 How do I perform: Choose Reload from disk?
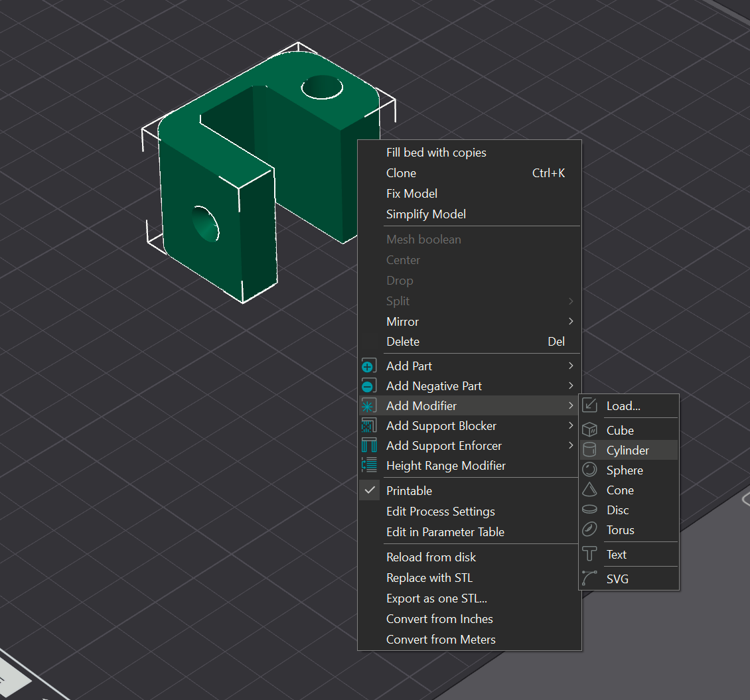click(x=470, y=557)
